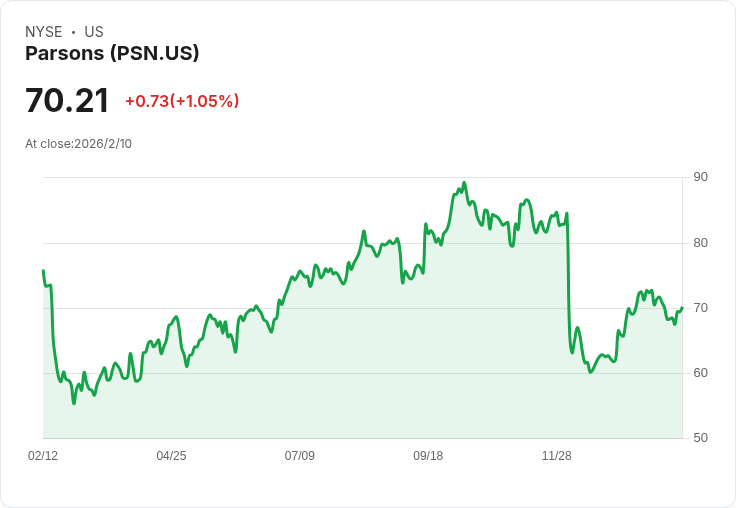The width and height of the screenshot is (736, 508).
Task: Click the 50 y-axis price label
Action: click(x=700, y=438)
